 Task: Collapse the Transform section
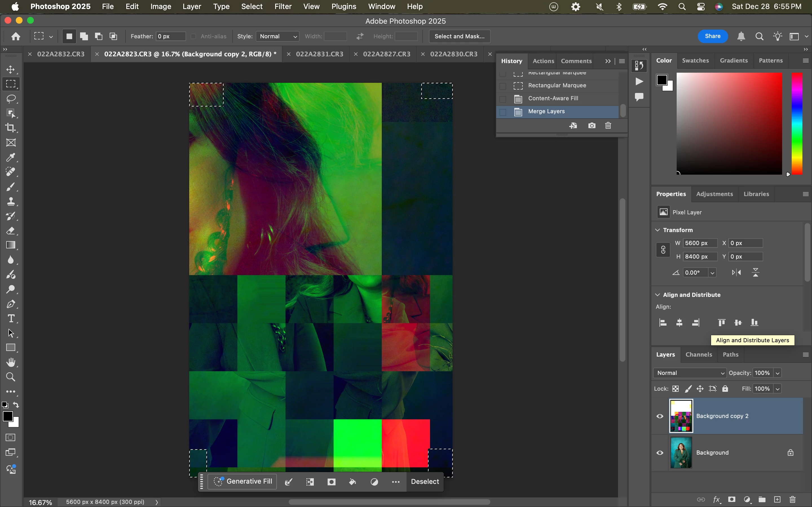658,230
